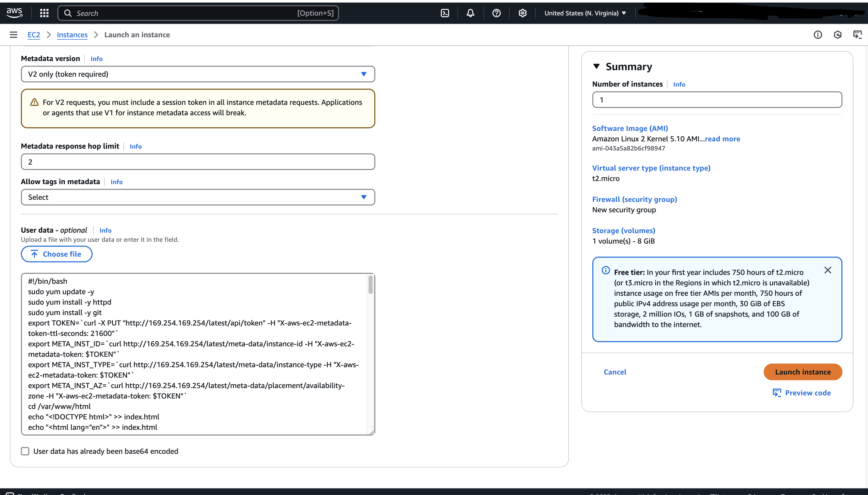
Task: Click into the user data script textarea
Action: [194, 354]
